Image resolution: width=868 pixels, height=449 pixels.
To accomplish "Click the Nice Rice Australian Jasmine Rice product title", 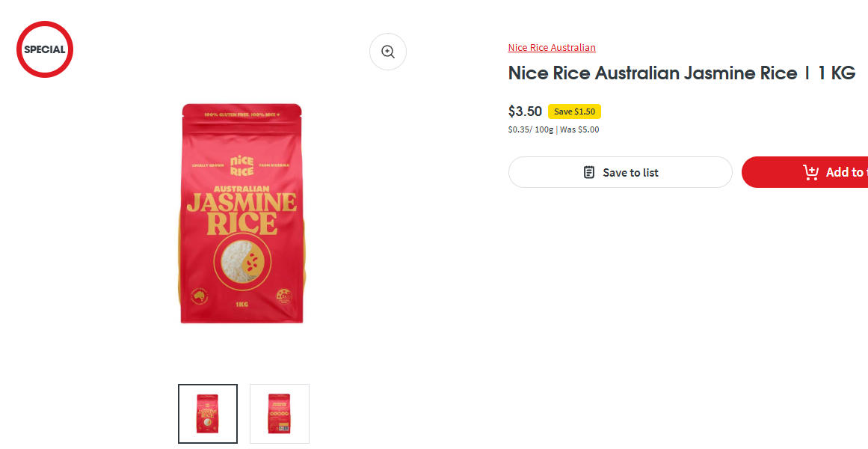I will tap(681, 73).
